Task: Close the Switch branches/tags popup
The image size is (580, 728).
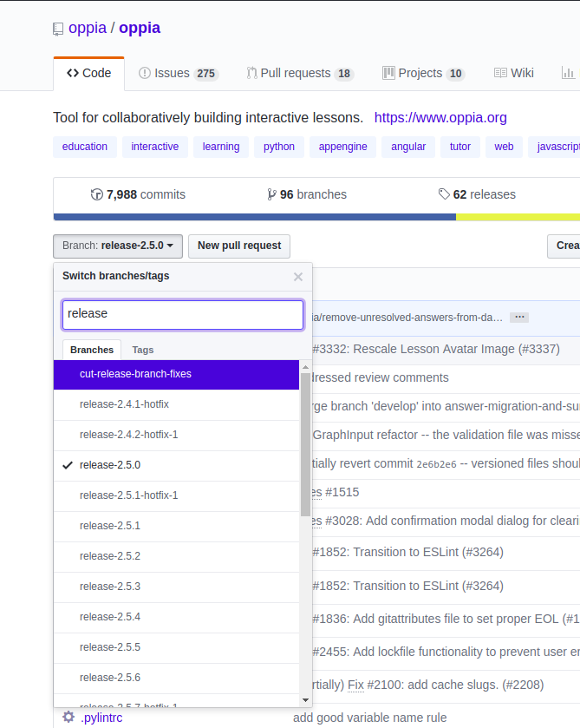Action: click(x=298, y=277)
